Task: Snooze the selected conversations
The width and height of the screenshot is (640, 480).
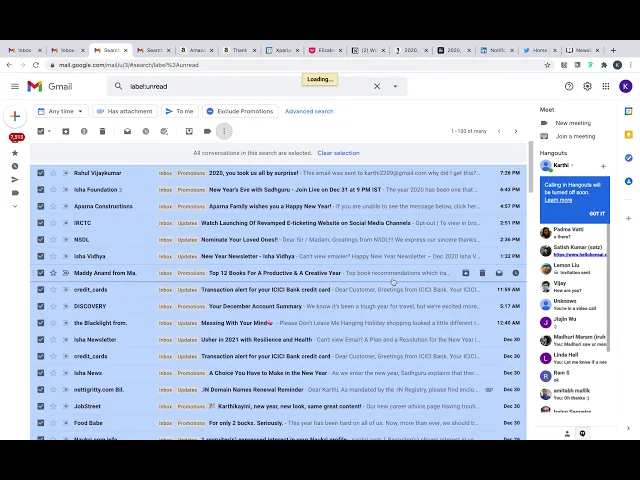Action: tap(146, 131)
